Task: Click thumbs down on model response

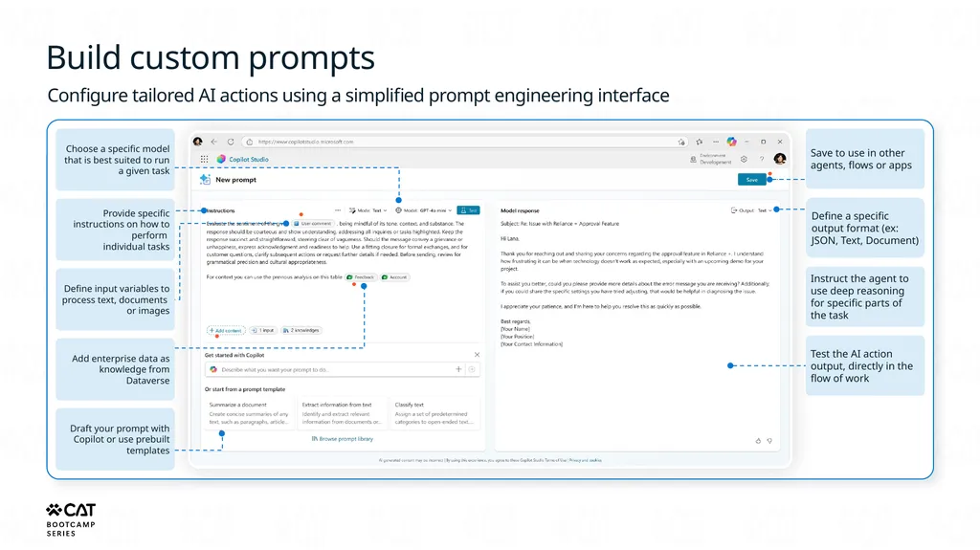Action: click(x=769, y=441)
